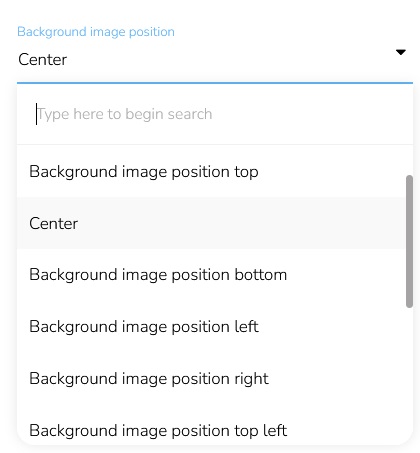The image size is (420, 453).
Task: Set background image alignment to right
Action: 211,378
